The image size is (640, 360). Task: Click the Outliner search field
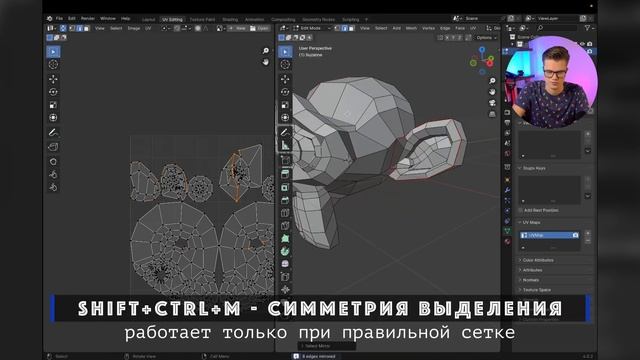click(557, 28)
